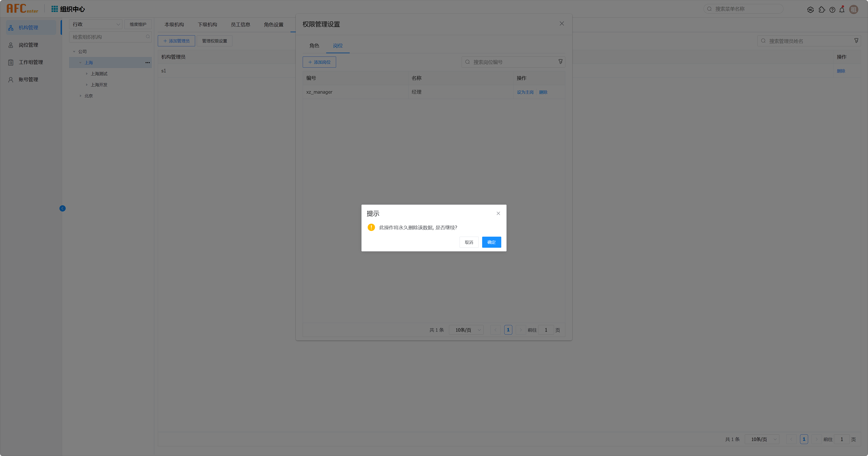Open the 员工信息 tab
Screen dimensions: 868x456
point(240,25)
